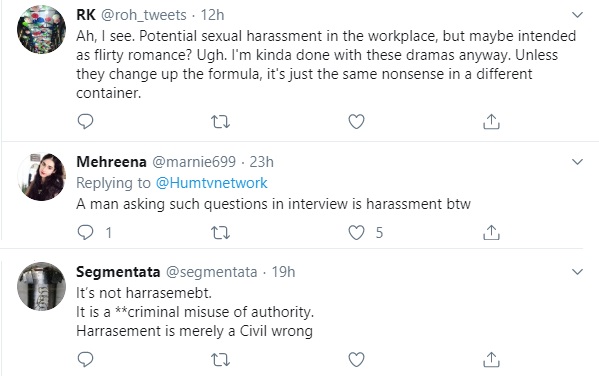Like Segmentata's tweet about misuse of authority
This screenshot has width=599, height=376.
(356, 360)
